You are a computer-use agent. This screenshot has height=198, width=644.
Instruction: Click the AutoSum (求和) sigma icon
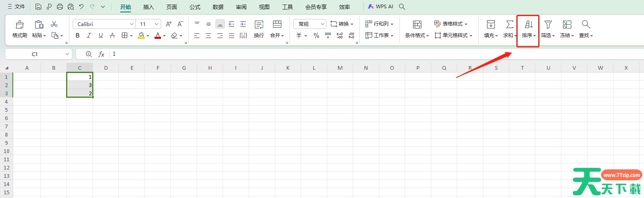pyautogui.click(x=510, y=25)
